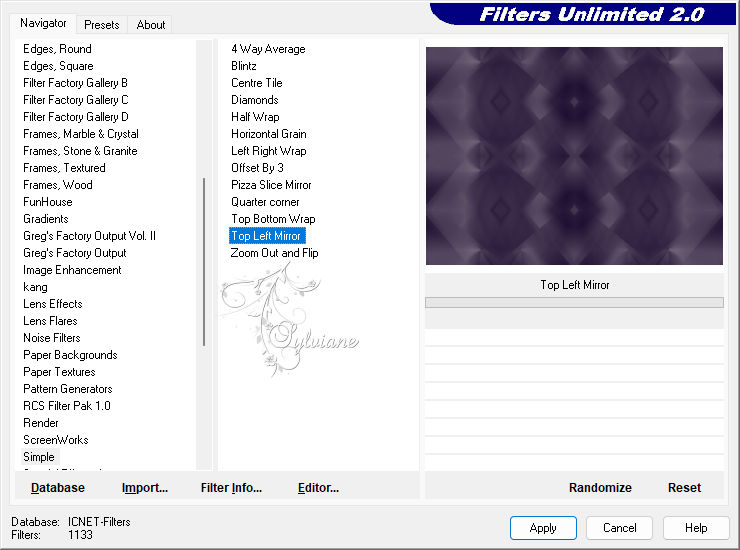Select the Image Enhancement category
This screenshot has width=740, height=550.
[x=72, y=270]
